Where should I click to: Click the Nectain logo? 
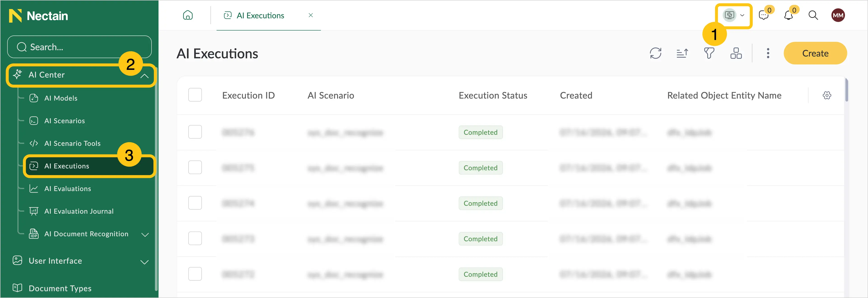tap(38, 16)
